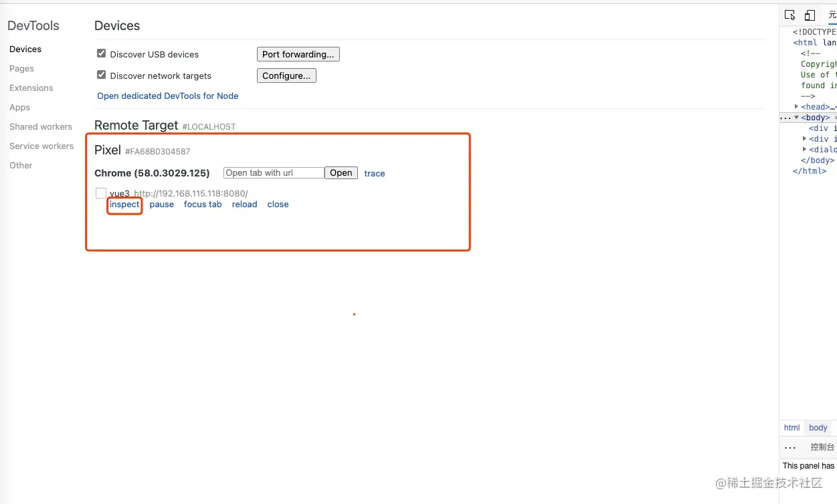
Task: Open the drawer three-dots menu beside 控制台
Action: pyautogui.click(x=790, y=447)
